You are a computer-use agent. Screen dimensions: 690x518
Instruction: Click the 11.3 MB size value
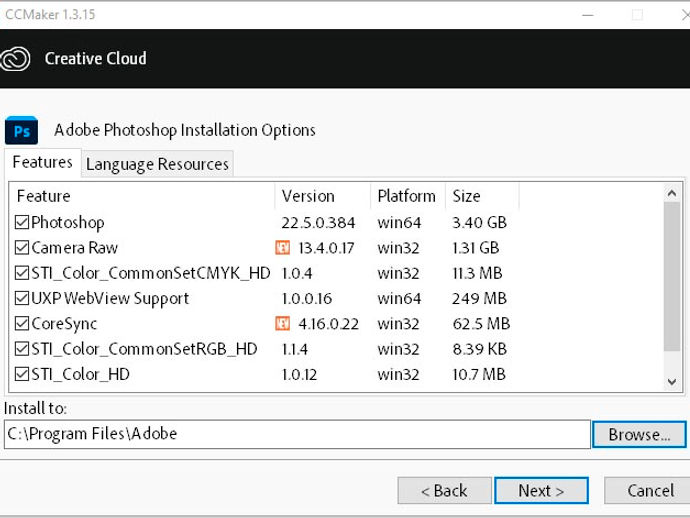click(477, 273)
